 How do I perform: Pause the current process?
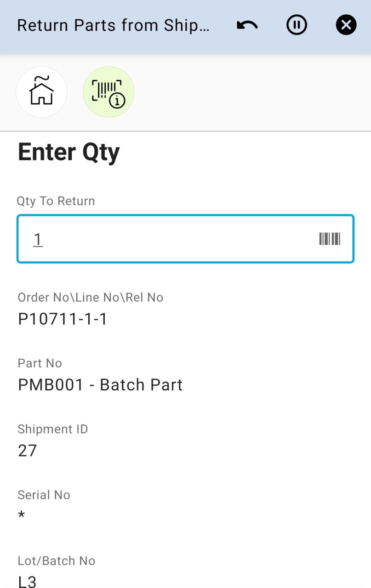(x=297, y=25)
